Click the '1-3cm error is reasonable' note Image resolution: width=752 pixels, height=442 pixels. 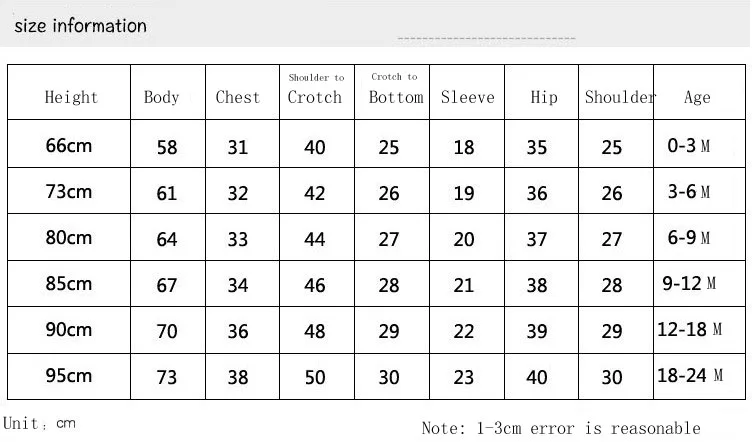[588, 428]
